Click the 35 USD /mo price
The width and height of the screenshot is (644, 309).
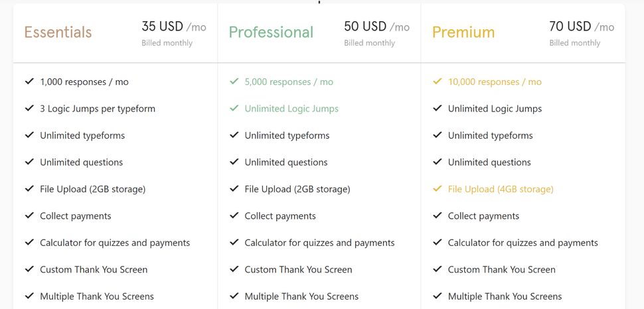click(174, 27)
